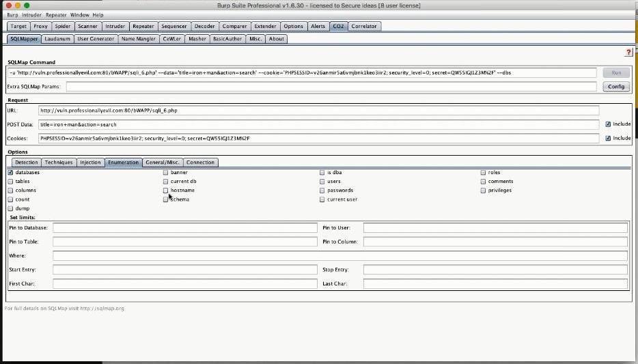Click the Run button
Viewport: 638px width, 364px height.
(616, 73)
